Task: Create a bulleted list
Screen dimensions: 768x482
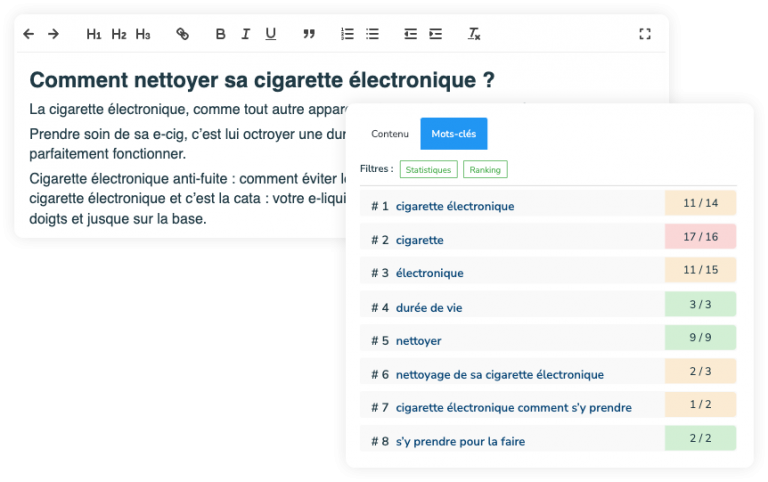Action: [372, 34]
